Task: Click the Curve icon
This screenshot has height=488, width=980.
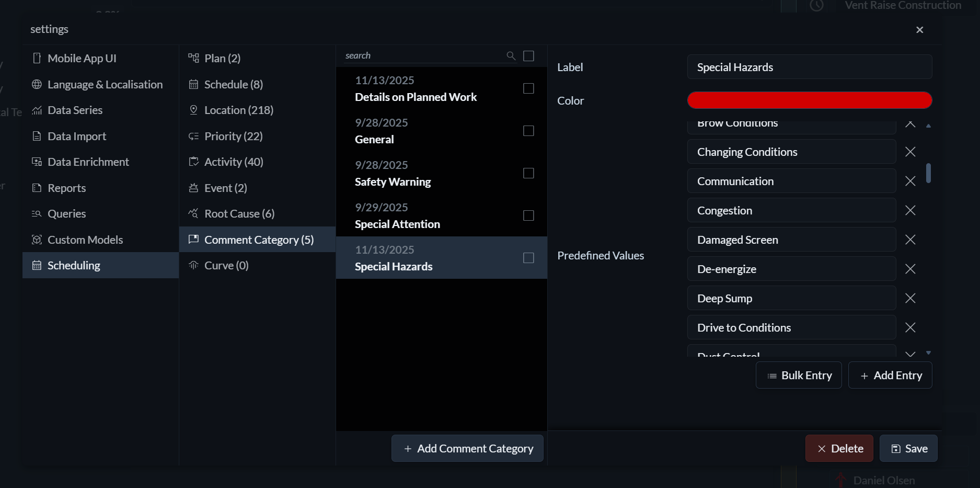Action: tap(193, 265)
